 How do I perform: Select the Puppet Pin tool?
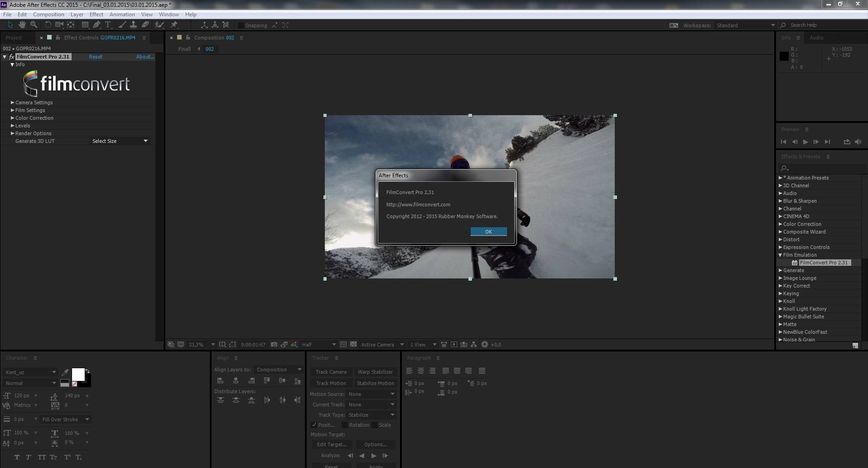[x=174, y=25]
